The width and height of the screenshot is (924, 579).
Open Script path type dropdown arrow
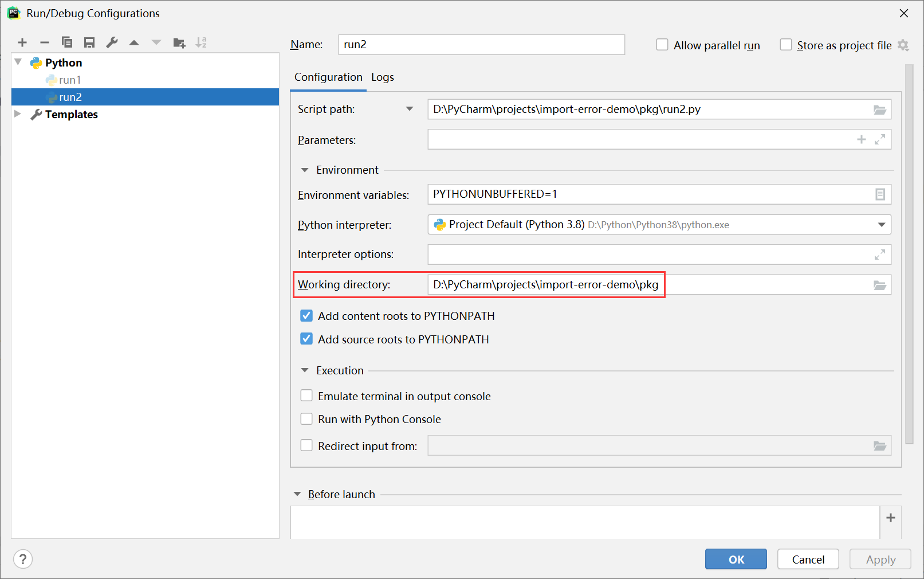tap(410, 109)
